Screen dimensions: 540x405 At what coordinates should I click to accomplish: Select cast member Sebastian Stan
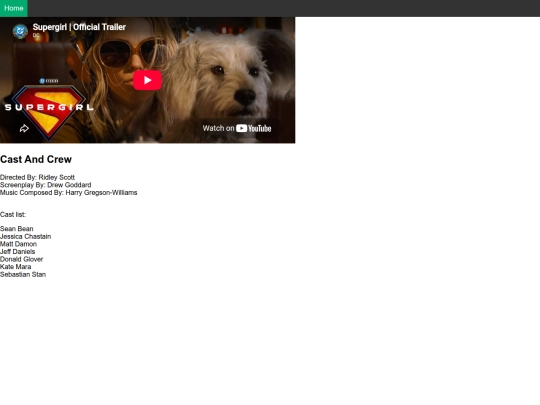(x=23, y=274)
